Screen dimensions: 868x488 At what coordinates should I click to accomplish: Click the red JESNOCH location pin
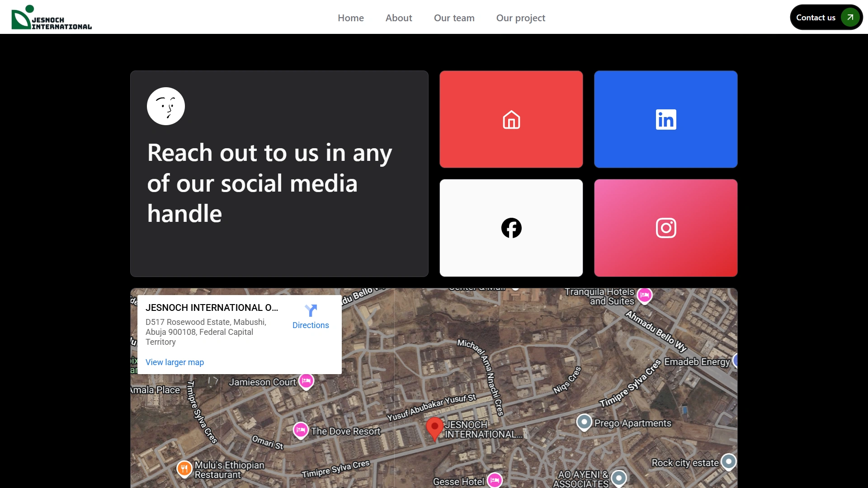434,427
